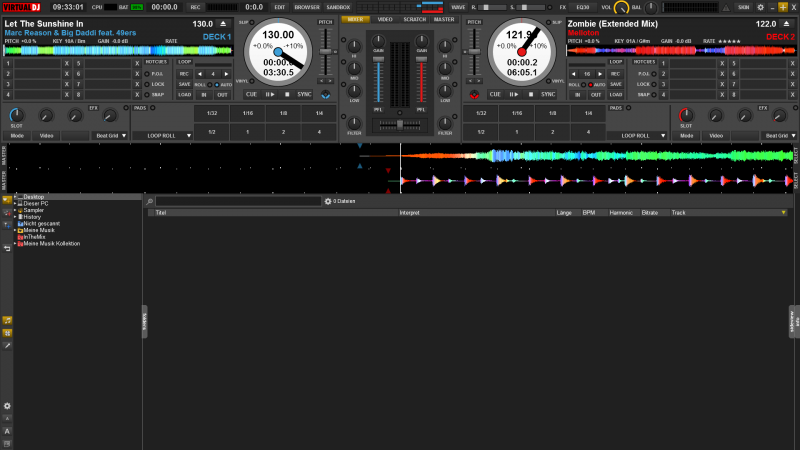The image size is (800, 450).
Task: Expand the Sampler folder in tree
Action: point(15,210)
